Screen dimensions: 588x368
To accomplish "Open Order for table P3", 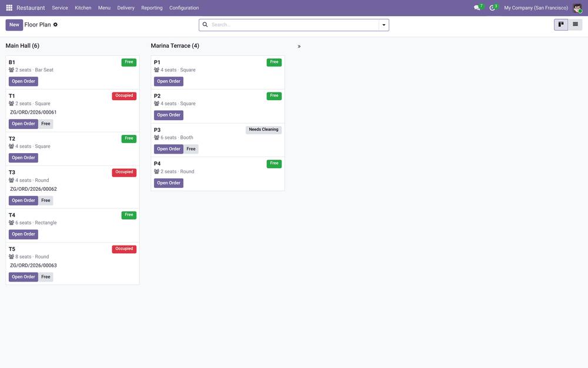I will click(168, 149).
